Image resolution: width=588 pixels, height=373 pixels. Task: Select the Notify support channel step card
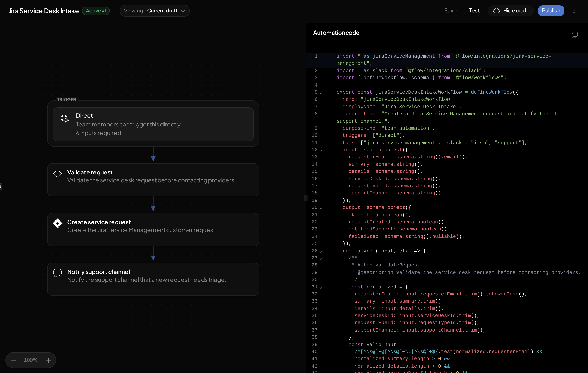(153, 279)
